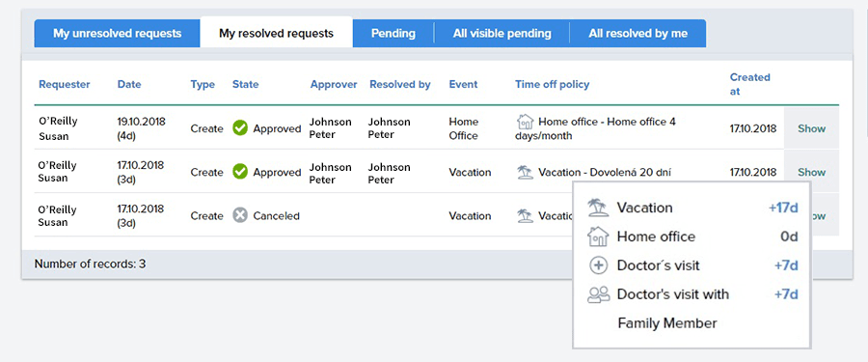Sort by the Resolved by column header
868x362 pixels.
tap(399, 84)
